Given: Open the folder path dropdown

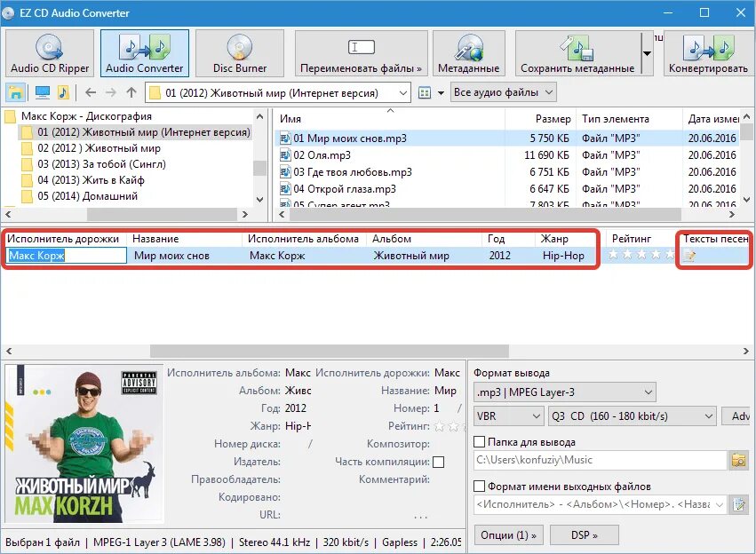Looking at the screenshot, I should [x=403, y=93].
